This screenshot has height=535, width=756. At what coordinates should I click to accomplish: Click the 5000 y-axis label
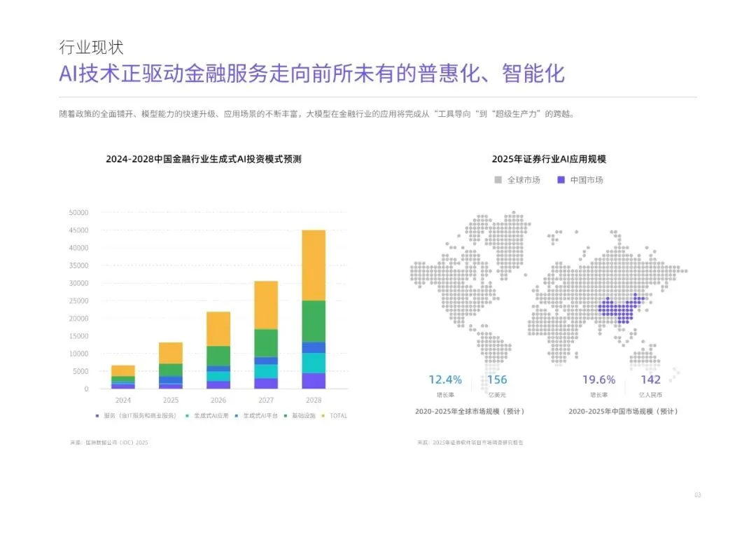click(x=80, y=371)
